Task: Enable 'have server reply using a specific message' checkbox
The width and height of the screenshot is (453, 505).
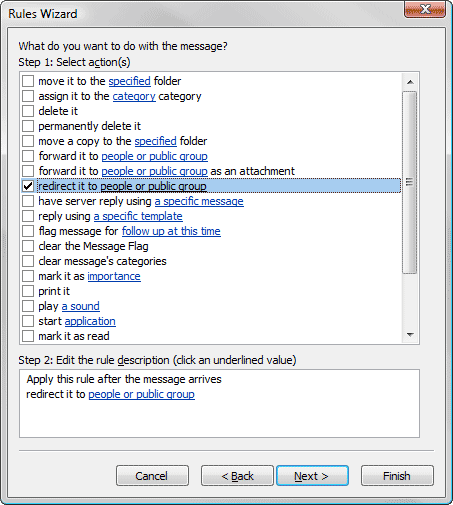Action: tap(28, 201)
